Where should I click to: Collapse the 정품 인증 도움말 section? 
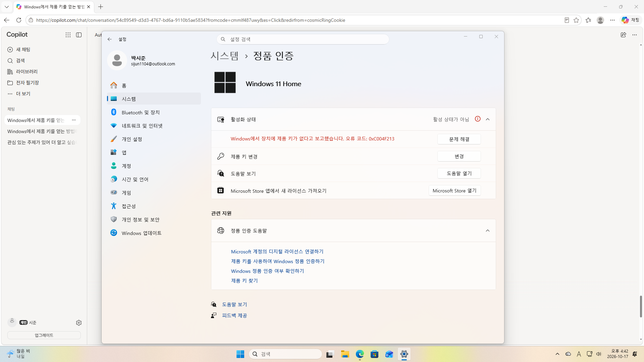pos(488,231)
